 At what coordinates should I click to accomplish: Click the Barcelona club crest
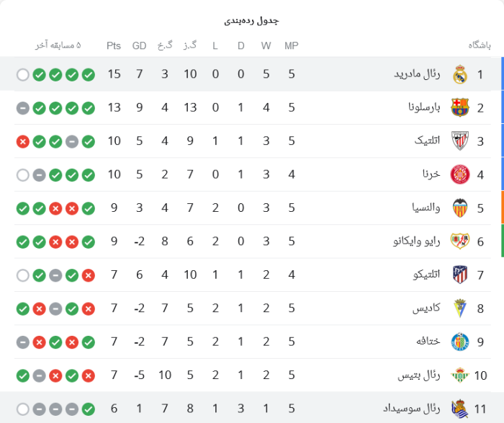[x=460, y=107]
